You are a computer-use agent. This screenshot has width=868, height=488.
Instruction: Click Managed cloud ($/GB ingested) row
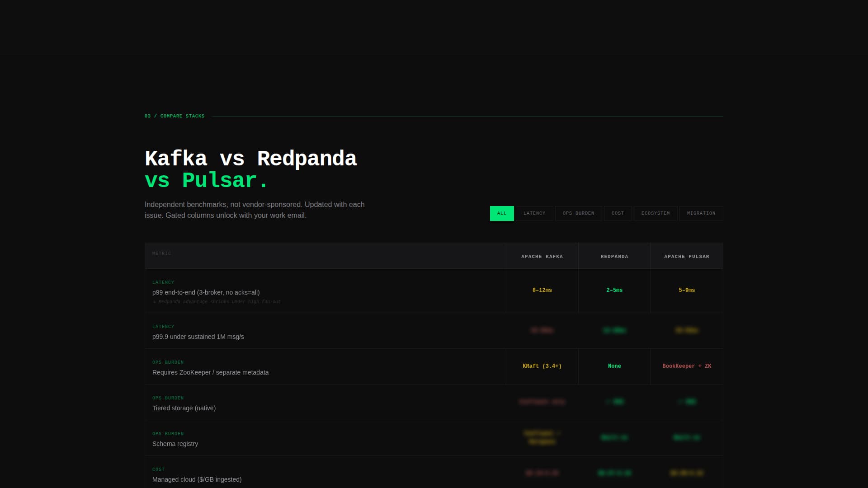(434, 472)
